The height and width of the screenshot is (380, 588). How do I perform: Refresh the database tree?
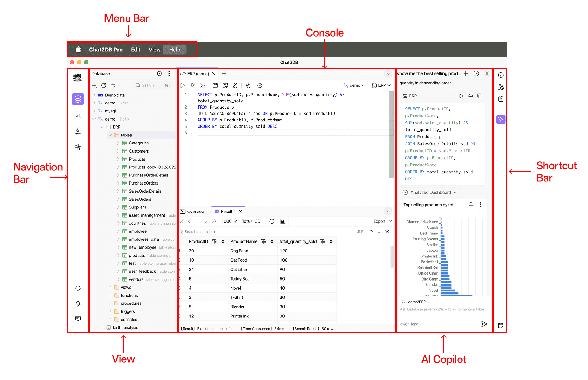tap(103, 85)
